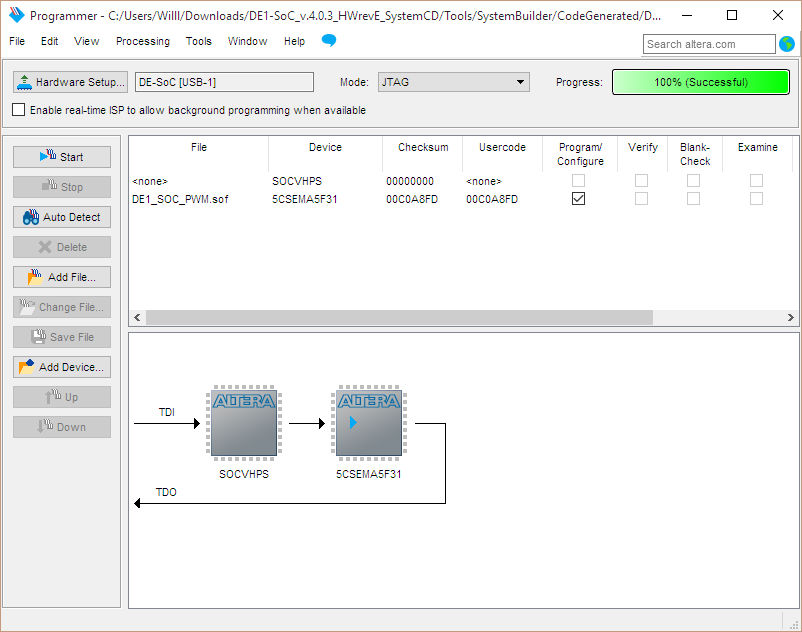Open the Edit menu
The image size is (802, 632).
[x=50, y=41]
